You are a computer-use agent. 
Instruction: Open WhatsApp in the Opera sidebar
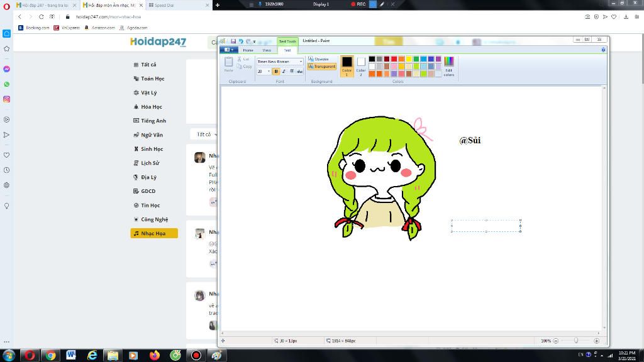(6, 84)
